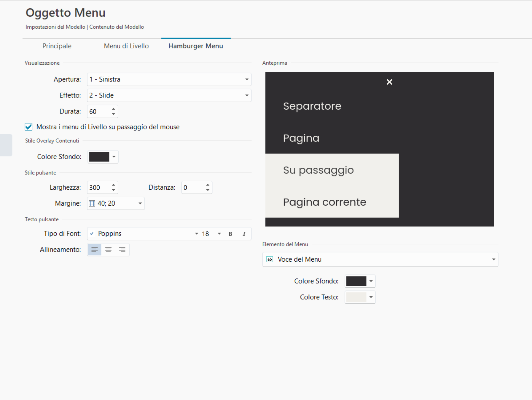Click the margin grid icon

(92, 204)
